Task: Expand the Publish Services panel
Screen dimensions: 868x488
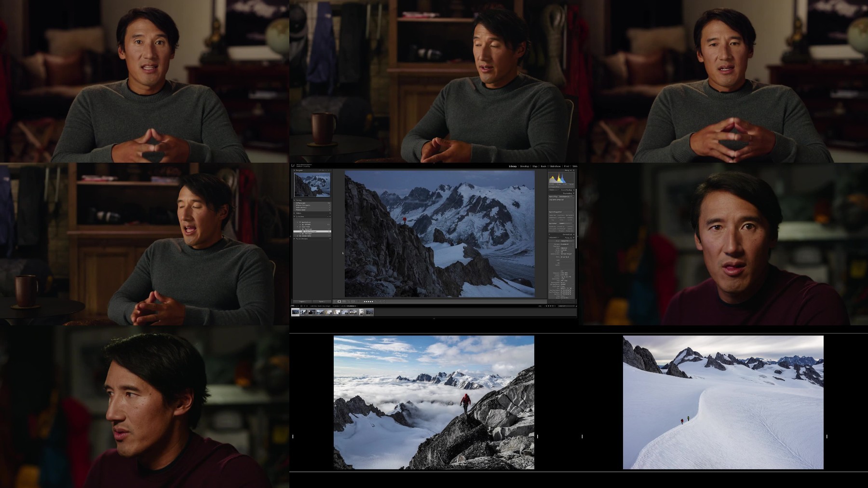Action: pyautogui.click(x=295, y=238)
